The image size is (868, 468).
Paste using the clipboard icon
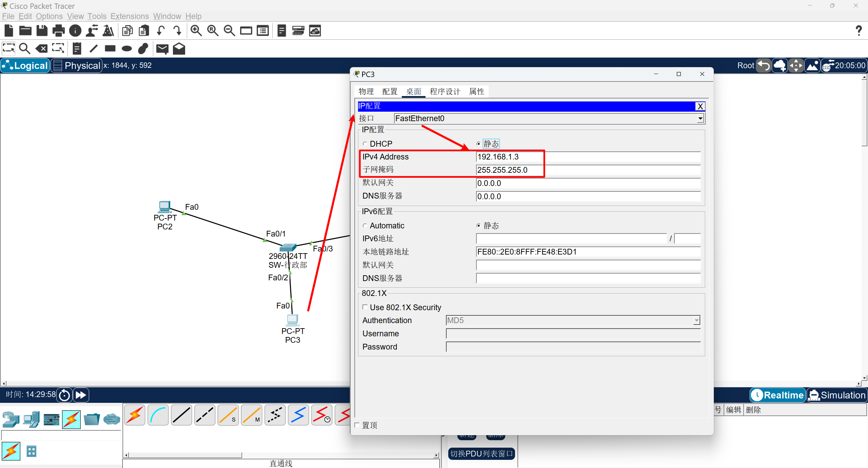click(x=144, y=31)
